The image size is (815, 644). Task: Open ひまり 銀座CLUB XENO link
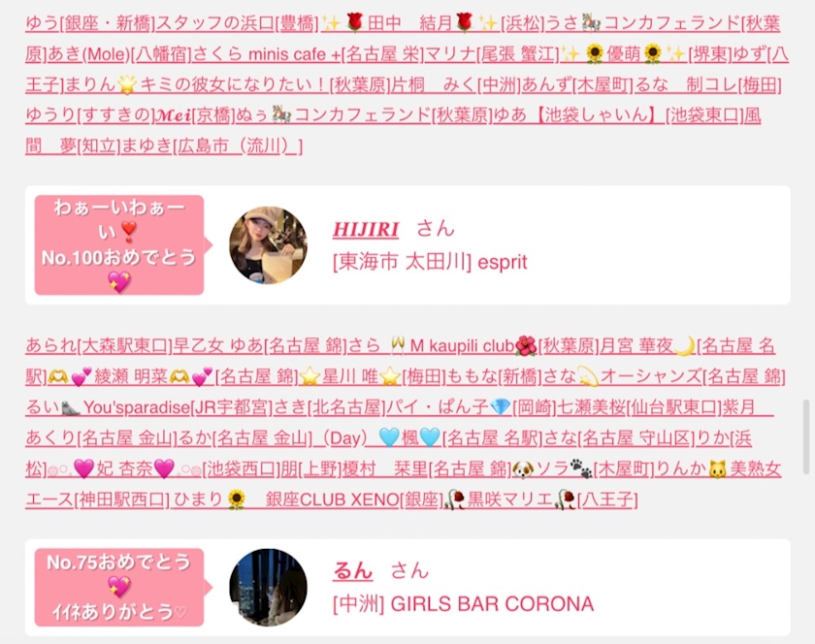pyautogui.click(x=286, y=499)
